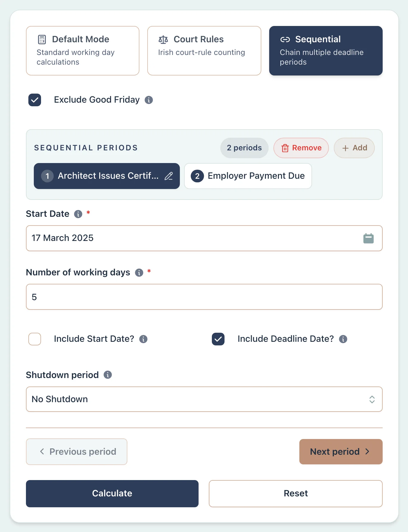Viewport: 408px width, 532px height.
Task: Select the Court Rules counting mode
Action: click(204, 50)
